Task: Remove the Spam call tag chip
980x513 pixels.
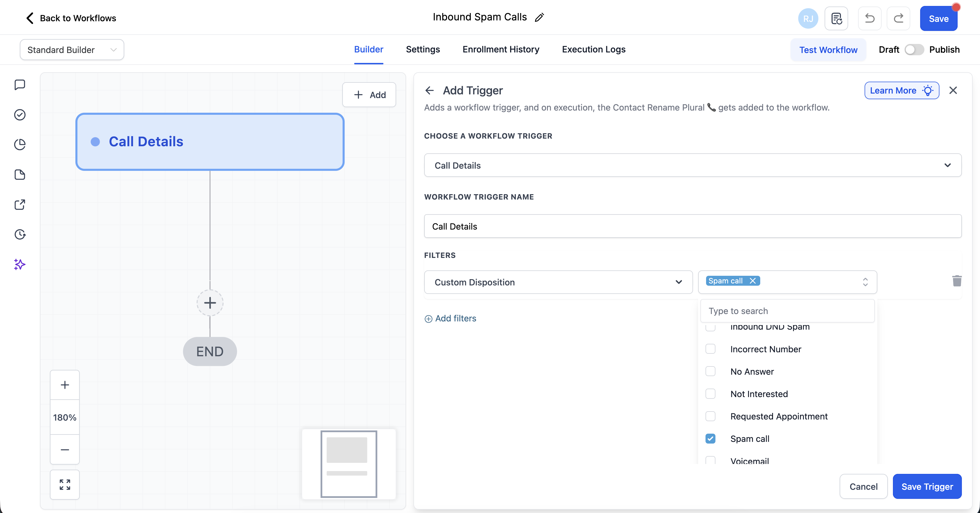Action: tap(753, 281)
